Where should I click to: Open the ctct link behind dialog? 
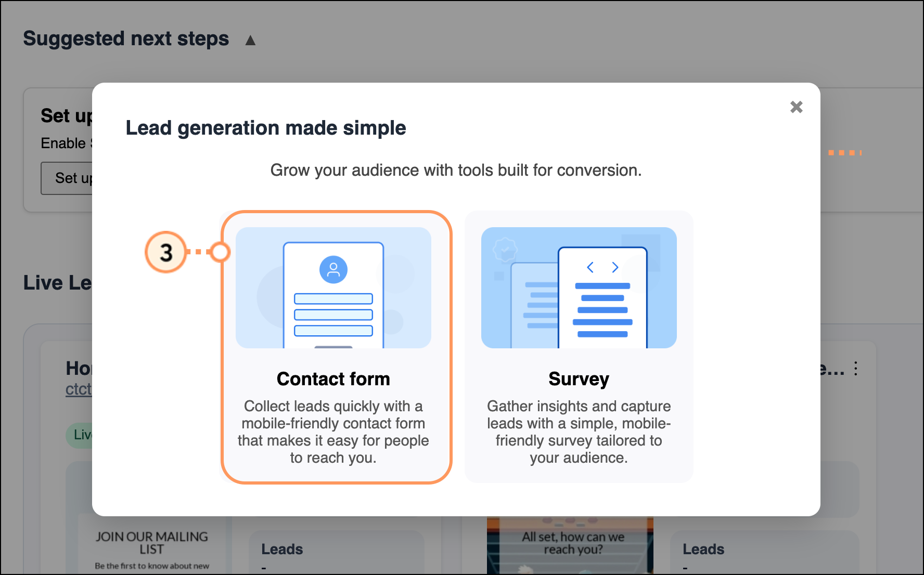[x=79, y=389]
